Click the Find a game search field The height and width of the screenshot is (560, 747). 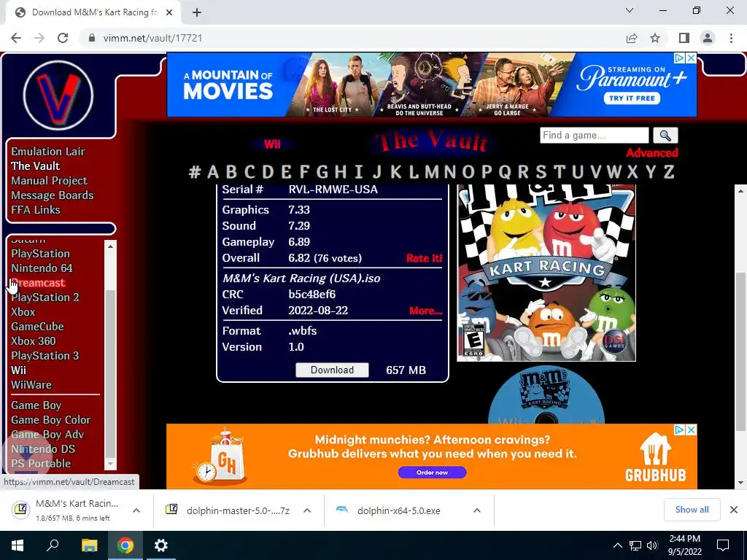594,135
